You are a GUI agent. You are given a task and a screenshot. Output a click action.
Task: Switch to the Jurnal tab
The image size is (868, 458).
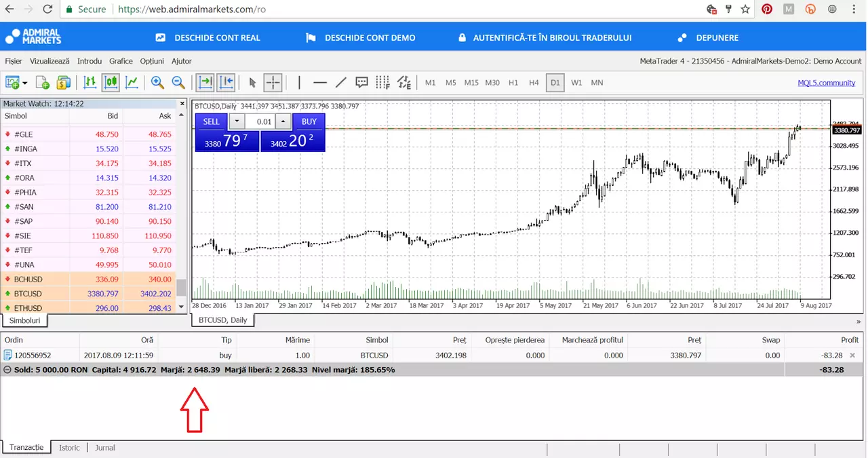(x=105, y=448)
